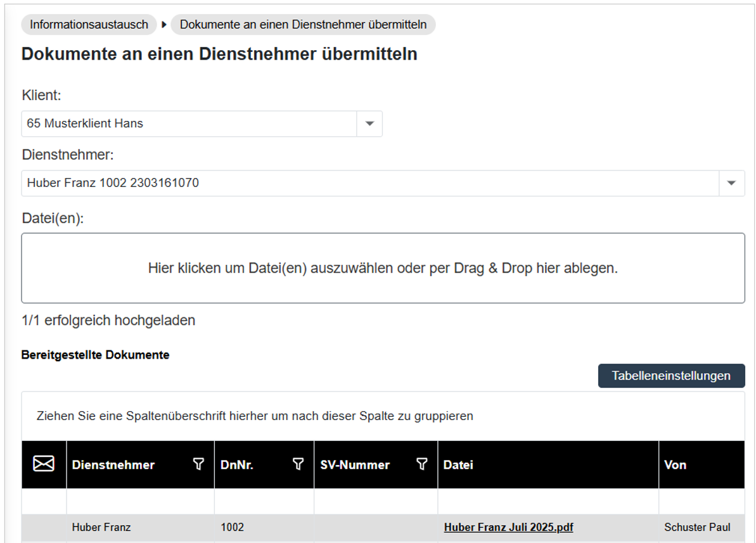
Task: Sort by the Von column header
Action: (x=676, y=464)
